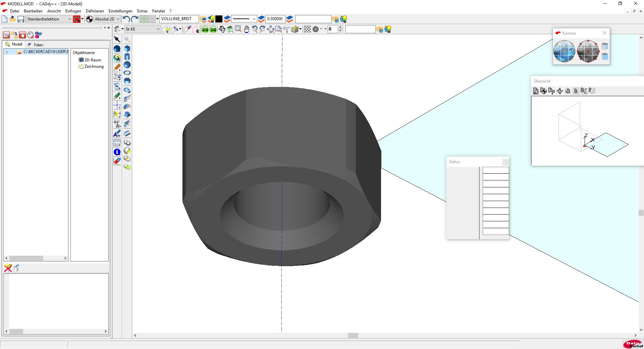Screen dimensions: 644x349
Task: Create a new file with the blank page icon
Action: point(5,19)
